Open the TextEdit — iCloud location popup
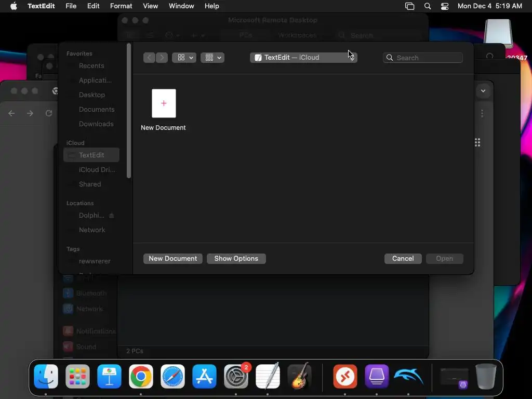 pos(303,58)
